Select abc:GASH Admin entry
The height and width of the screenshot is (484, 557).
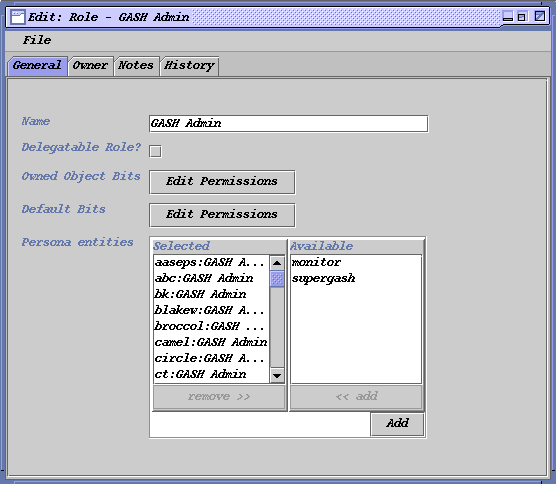click(211, 278)
